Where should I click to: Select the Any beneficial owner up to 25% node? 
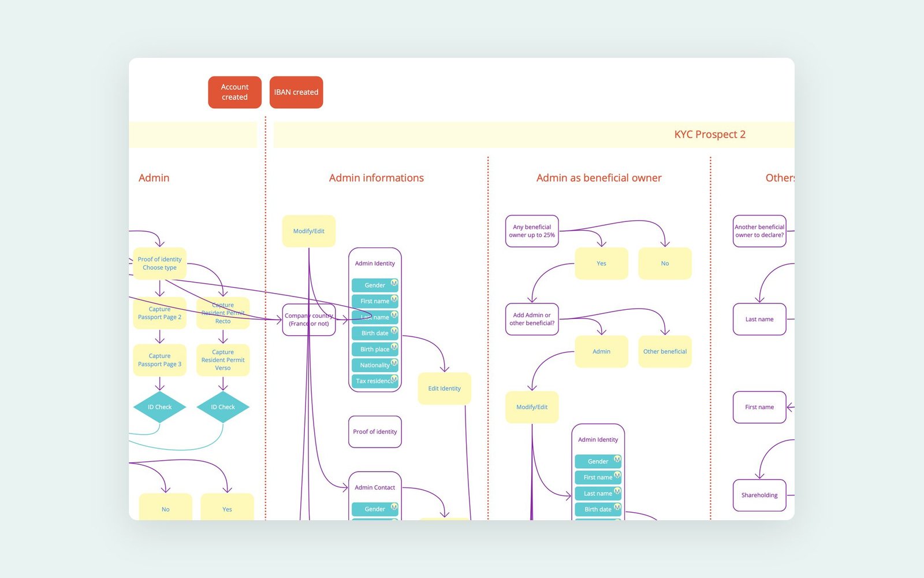(532, 231)
